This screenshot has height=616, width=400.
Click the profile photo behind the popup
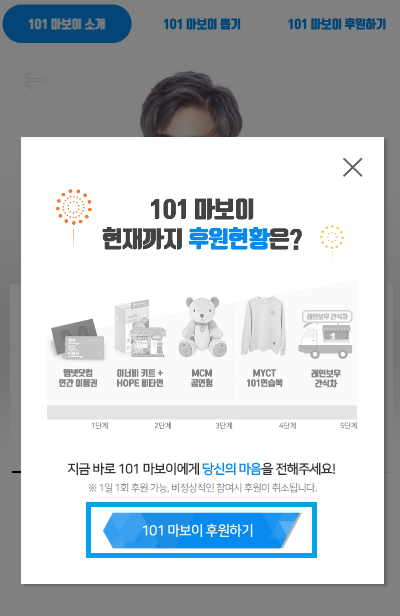(x=191, y=104)
